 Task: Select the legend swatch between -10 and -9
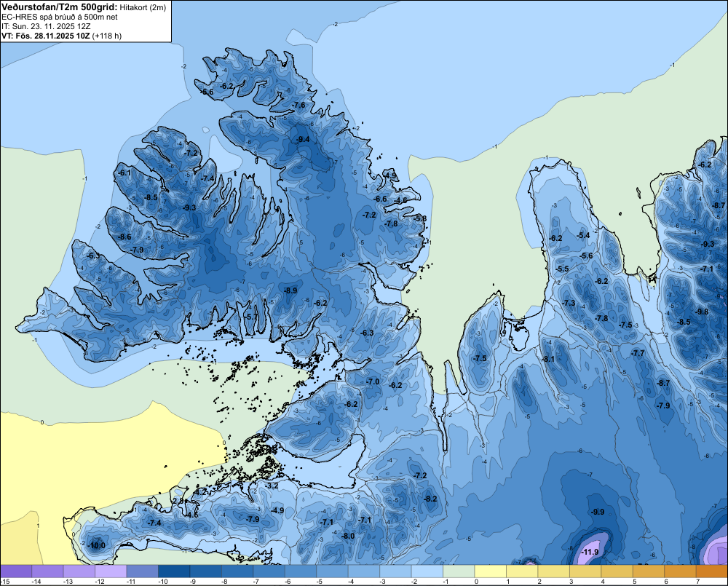pos(174,571)
